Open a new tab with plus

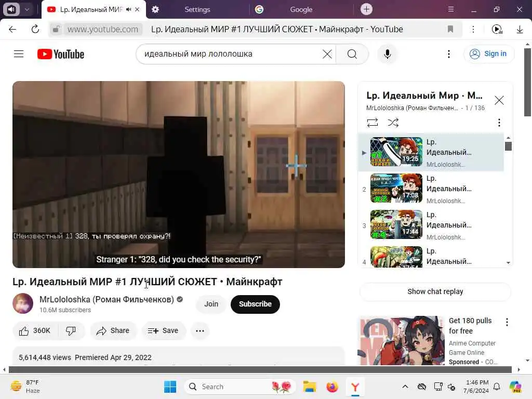pos(366,9)
